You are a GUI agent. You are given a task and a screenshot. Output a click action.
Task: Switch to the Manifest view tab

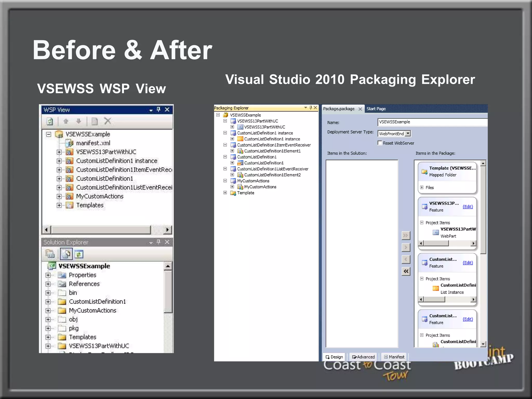pyautogui.click(x=394, y=357)
